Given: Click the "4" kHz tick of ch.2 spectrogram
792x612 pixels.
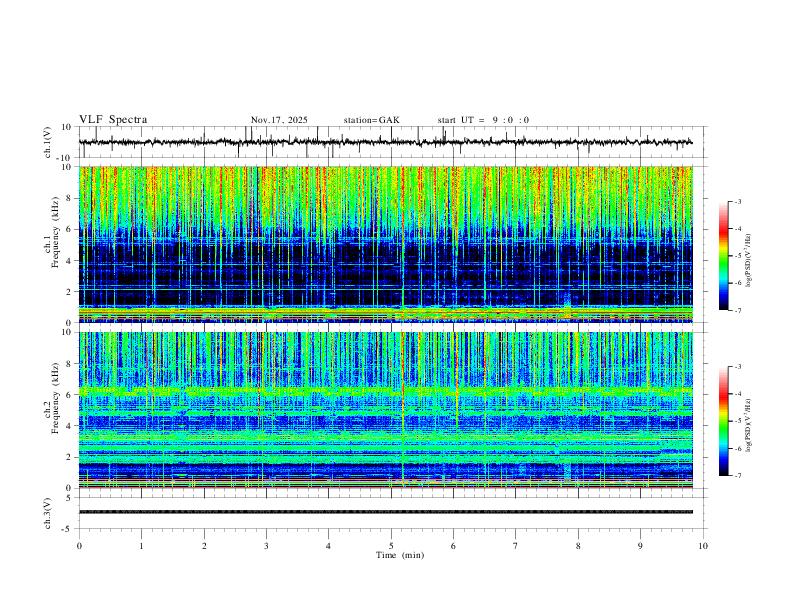Looking at the screenshot, I should (70, 426).
